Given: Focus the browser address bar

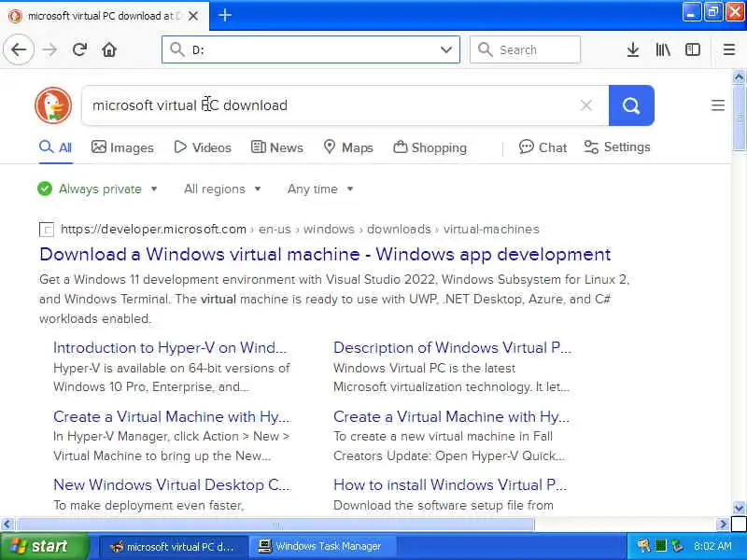Looking at the screenshot, I should [x=311, y=49].
